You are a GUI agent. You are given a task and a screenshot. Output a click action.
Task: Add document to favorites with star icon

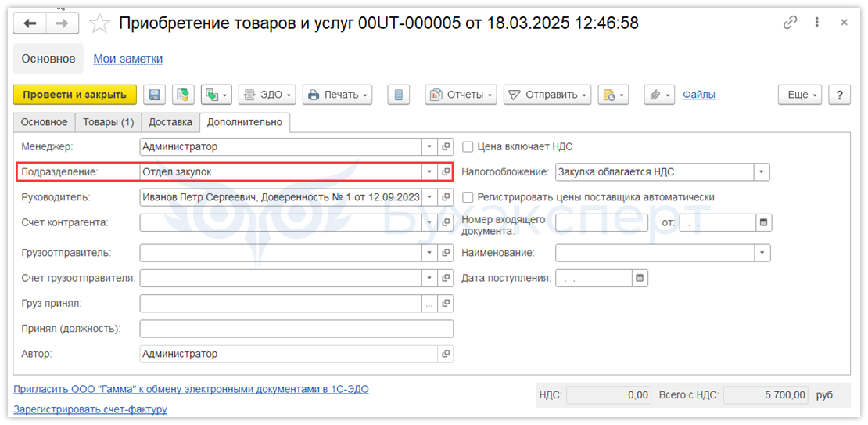pos(99,23)
